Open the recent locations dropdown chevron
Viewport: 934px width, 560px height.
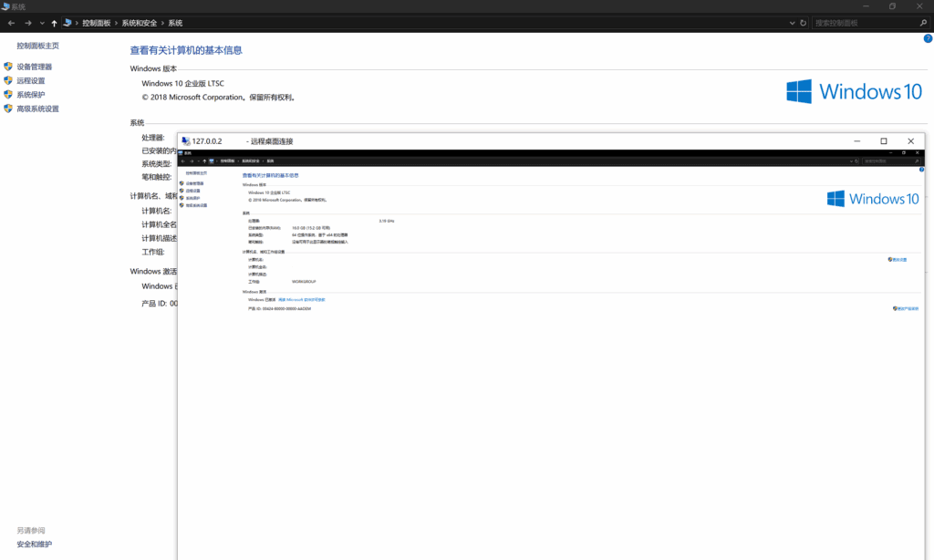click(x=42, y=23)
